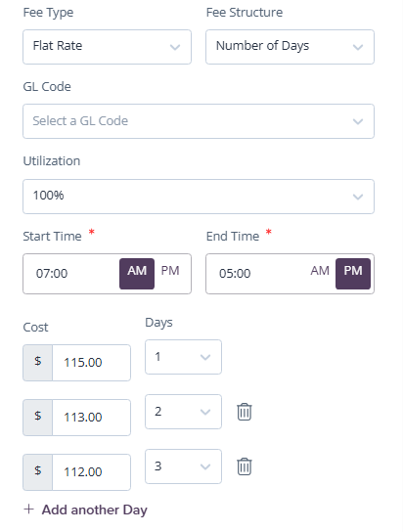Click the dollar sign prefix of 115.00 cost
The height and width of the screenshot is (532, 403).
point(37,363)
